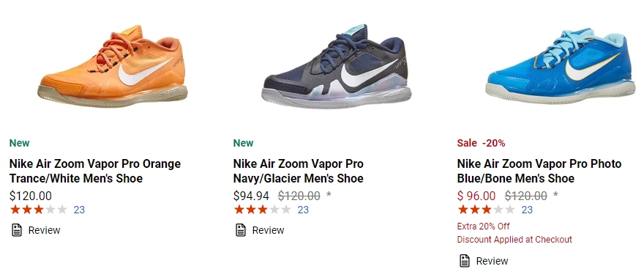Read the Review link under the orange shoe
644x280 pixels.
tap(44, 230)
